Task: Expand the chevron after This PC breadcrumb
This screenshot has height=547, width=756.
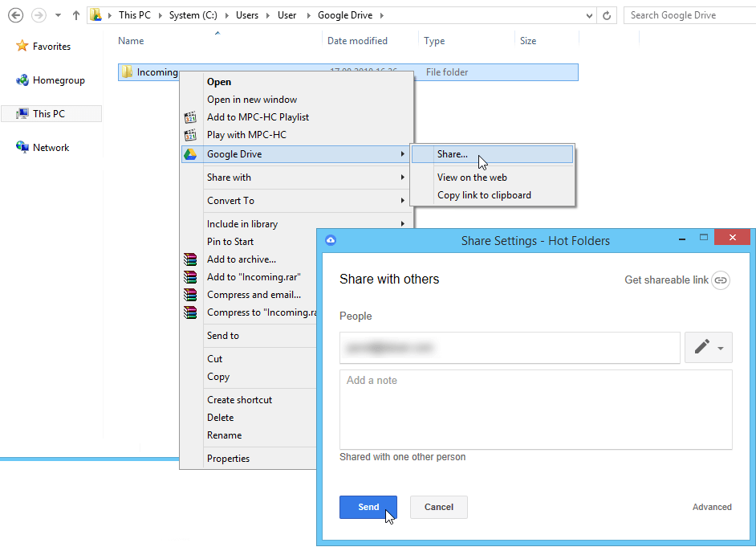Action: tap(160, 15)
